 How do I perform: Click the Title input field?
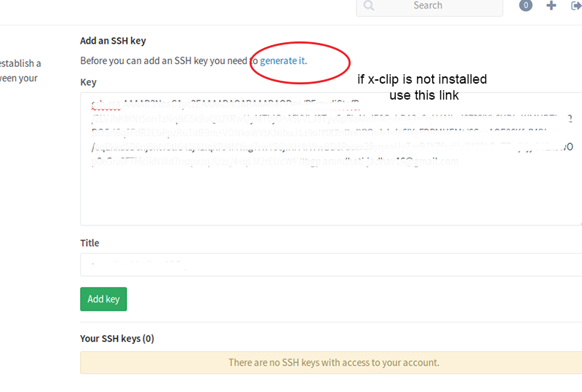click(331, 265)
